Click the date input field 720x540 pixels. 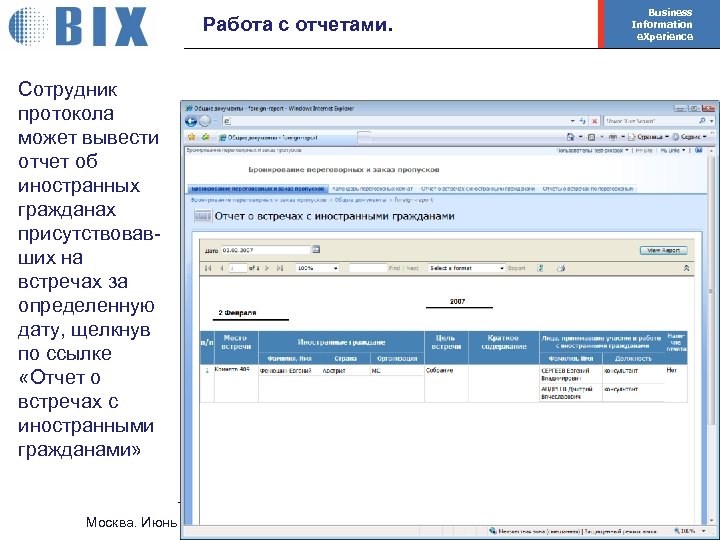265,250
